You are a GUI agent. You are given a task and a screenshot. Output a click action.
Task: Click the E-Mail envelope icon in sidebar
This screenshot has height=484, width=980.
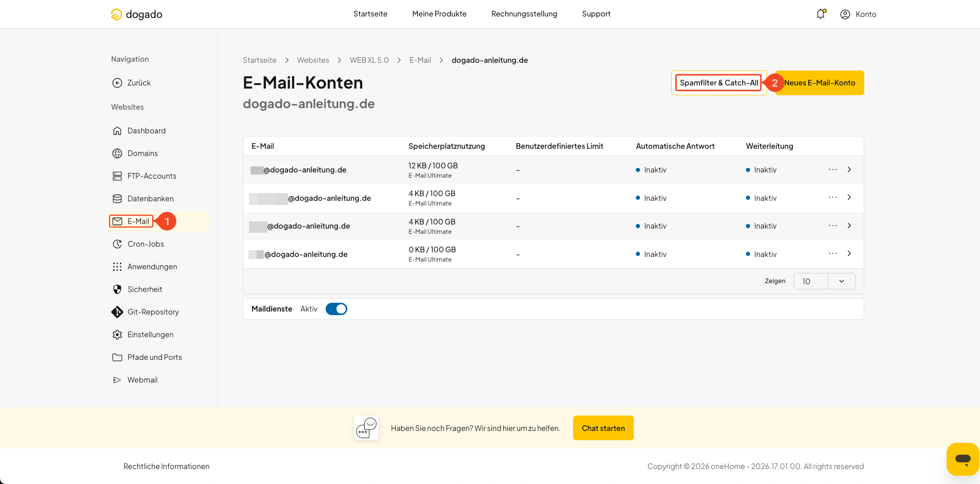point(117,221)
